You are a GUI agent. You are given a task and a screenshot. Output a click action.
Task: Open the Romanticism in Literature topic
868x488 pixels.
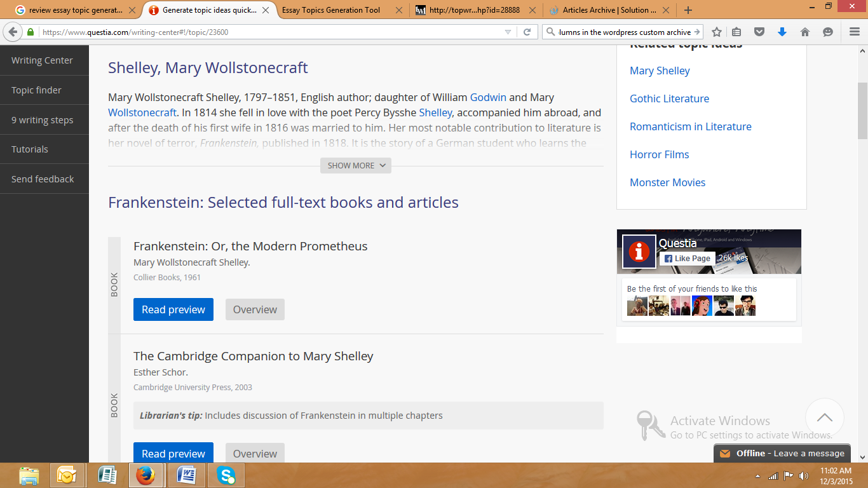click(x=691, y=126)
